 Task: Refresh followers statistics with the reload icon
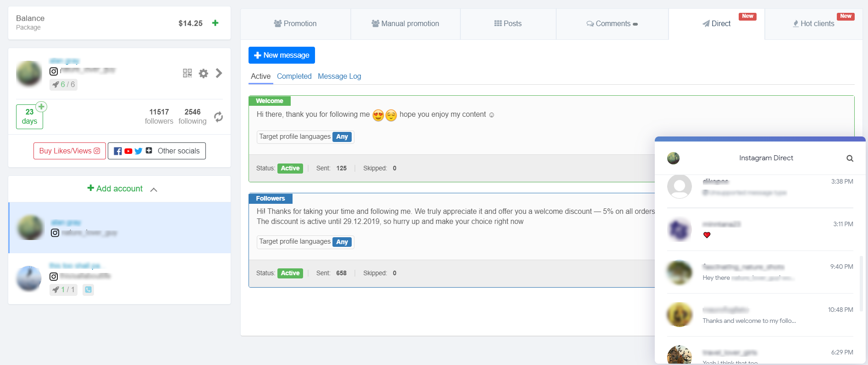click(x=218, y=117)
